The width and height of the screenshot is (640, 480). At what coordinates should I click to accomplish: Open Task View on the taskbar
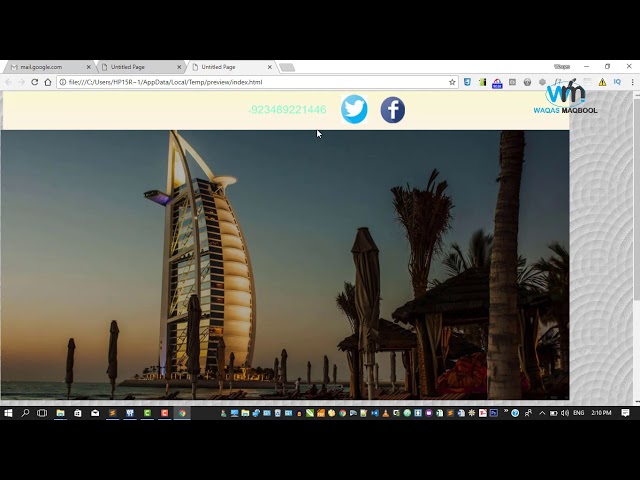[x=42, y=413]
